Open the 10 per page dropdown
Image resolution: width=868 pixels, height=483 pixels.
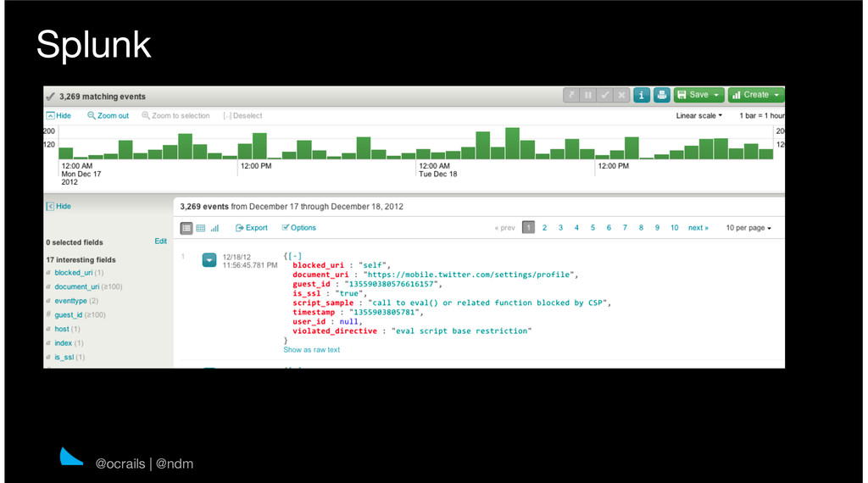748,228
